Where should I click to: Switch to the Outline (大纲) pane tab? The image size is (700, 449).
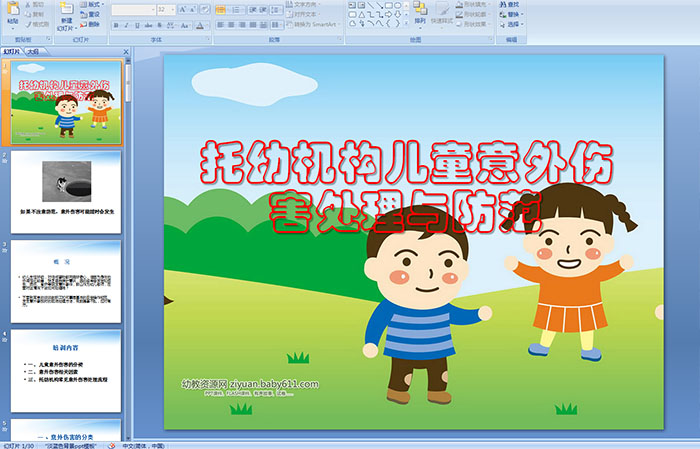coord(33,52)
